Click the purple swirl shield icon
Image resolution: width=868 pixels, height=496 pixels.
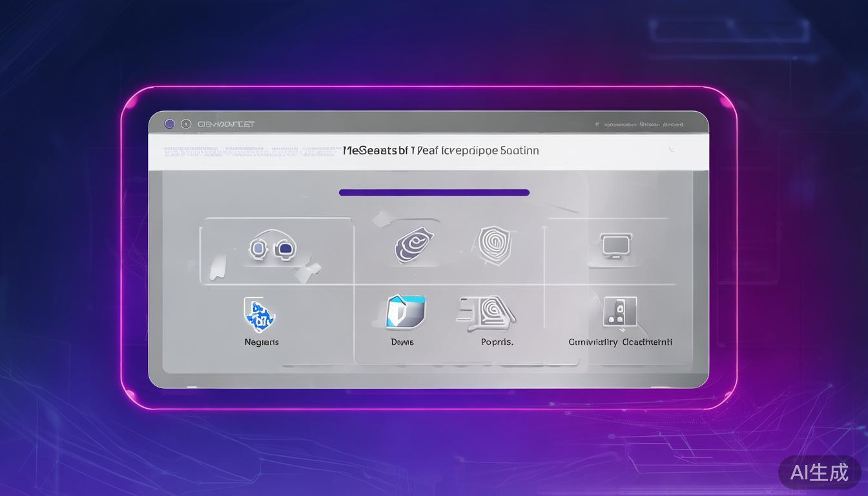[414, 245]
